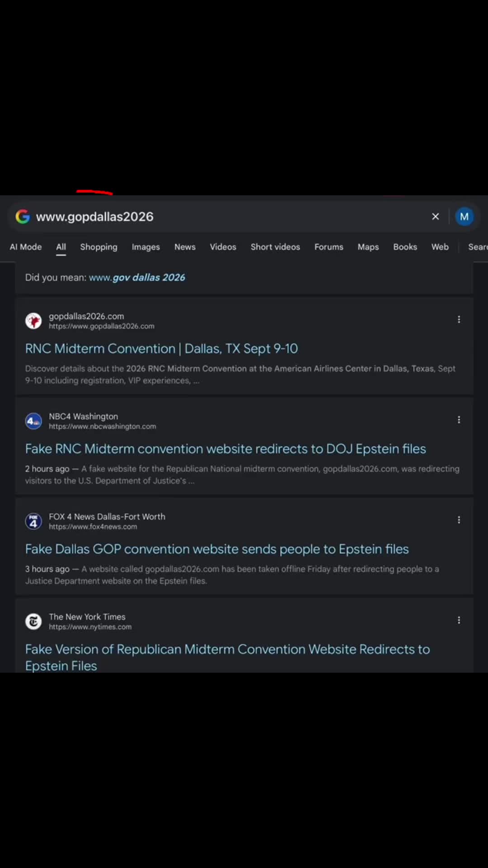Viewport: 488px width, 868px height.
Task: Open 'RNC Midterm Convention | Dallas, TX' result
Action: click(161, 349)
